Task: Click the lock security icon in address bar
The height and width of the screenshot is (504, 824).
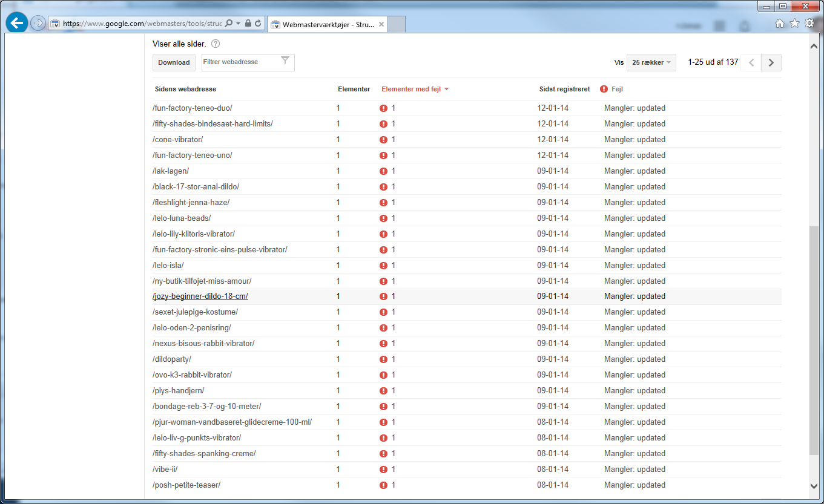Action: click(x=248, y=24)
